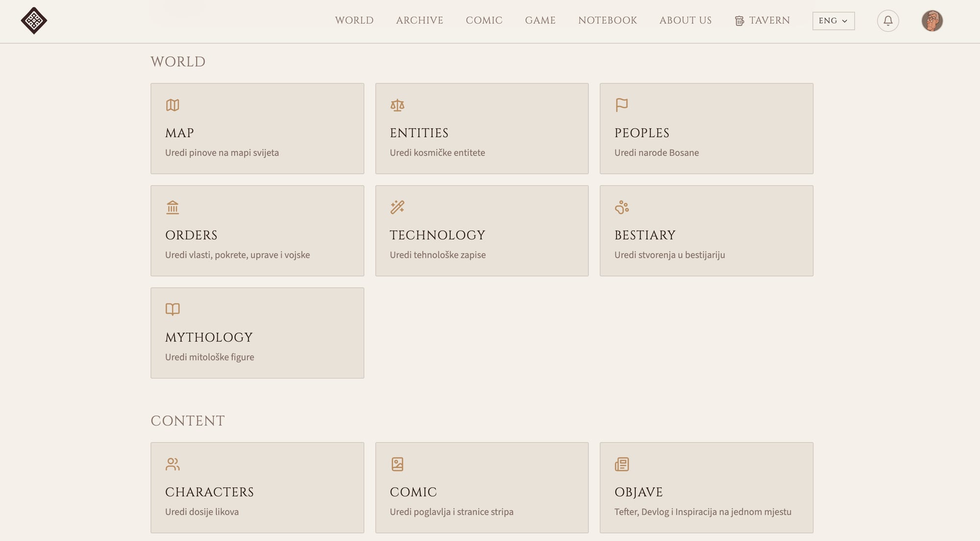Open the BESTIARY card title
The width and height of the screenshot is (980, 541).
tap(645, 235)
